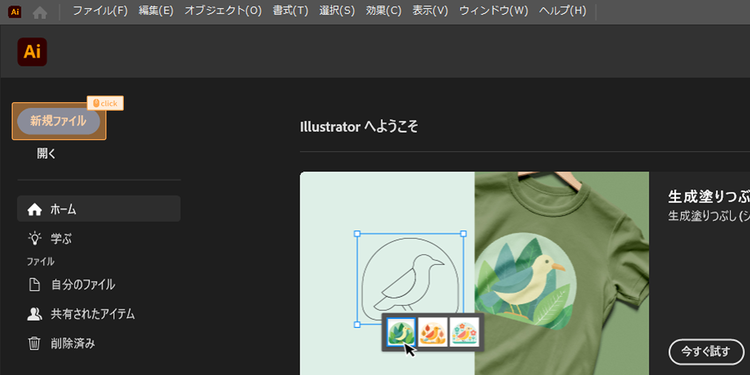Click the house icon beside ホーム
Viewport: 750px width, 375px height.
point(34,210)
